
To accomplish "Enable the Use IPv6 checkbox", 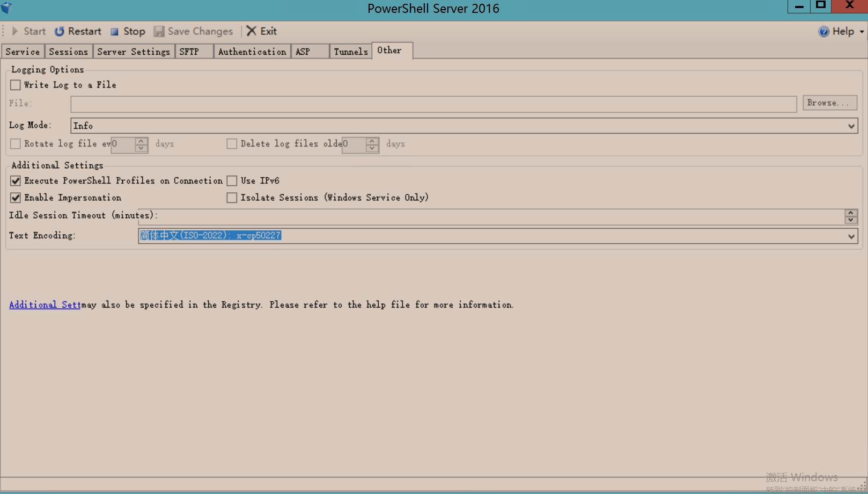I will coord(232,181).
